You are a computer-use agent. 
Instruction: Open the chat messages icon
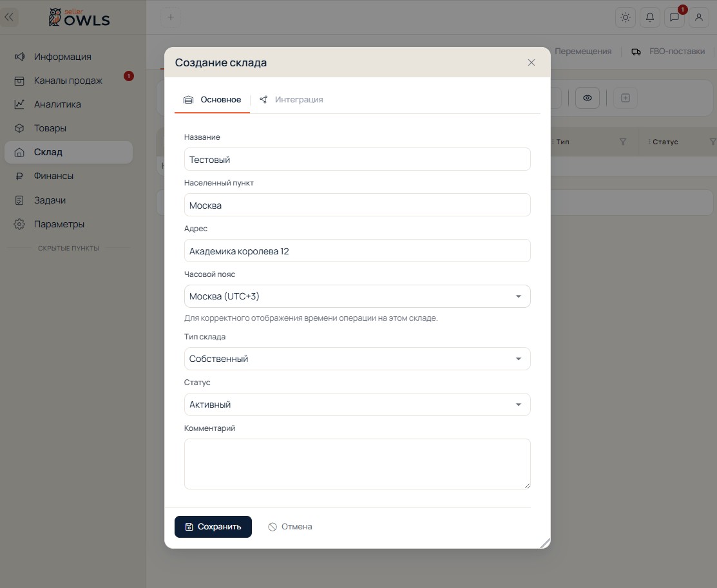click(x=674, y=17)
